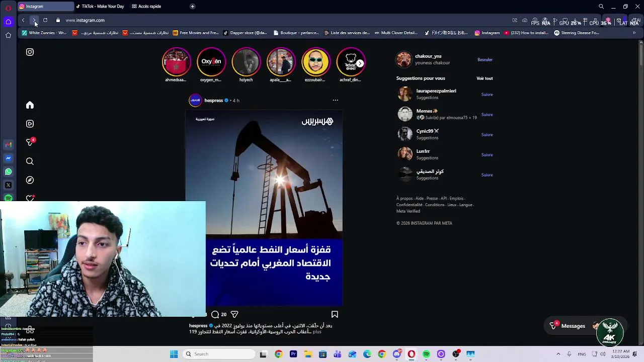Open Adobe Premiere Pro from taskbar
This screenshot has width=644, height=362.
(293, 354)
